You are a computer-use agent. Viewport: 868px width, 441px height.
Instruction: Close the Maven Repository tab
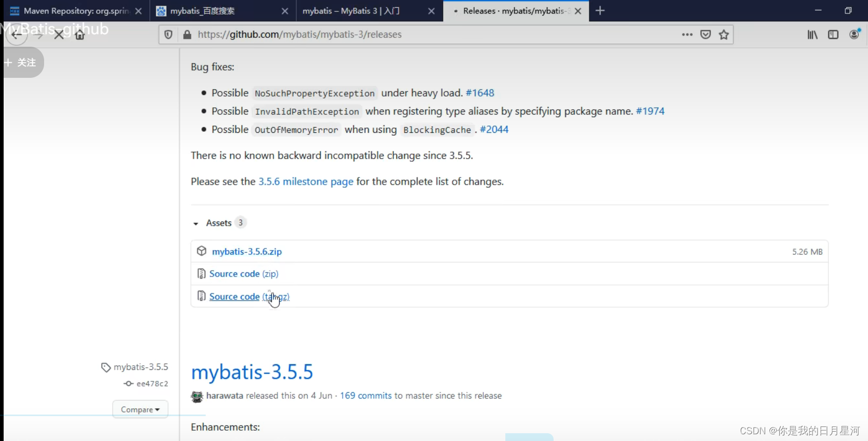[139, 11]
